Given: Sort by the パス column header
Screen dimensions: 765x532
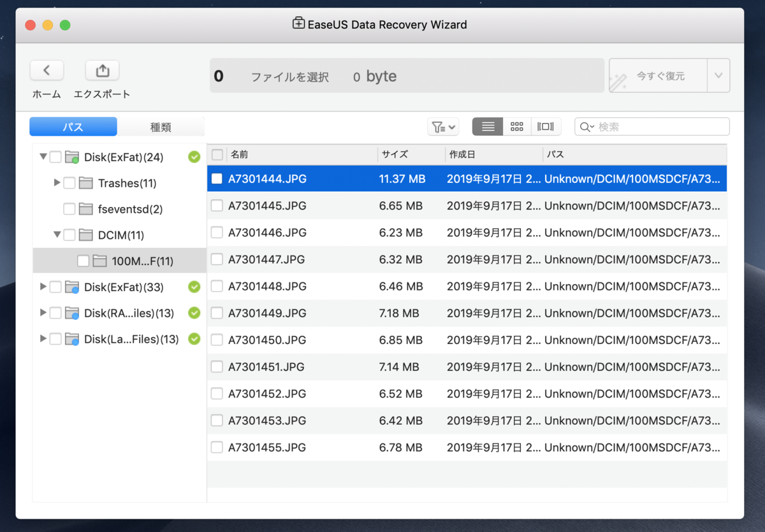Looking at the screenshot, I should pos(634,154).
